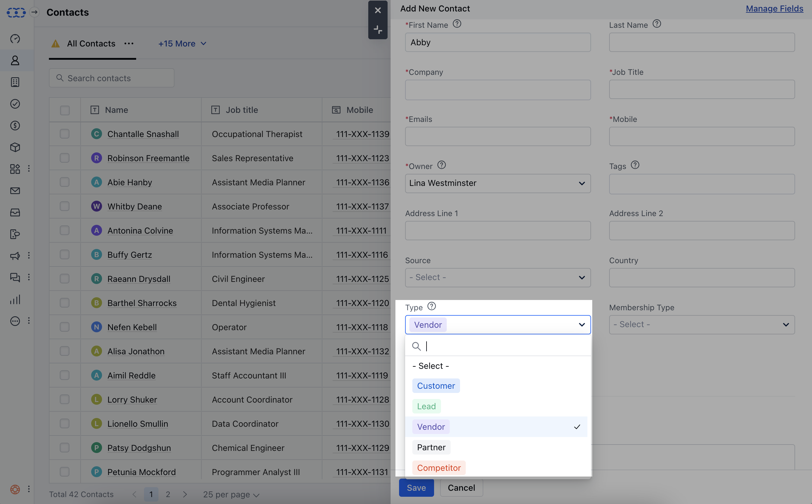Check the box for Chantalle Snashall
The image size is (812, 504).
click(x=65, y=134)
